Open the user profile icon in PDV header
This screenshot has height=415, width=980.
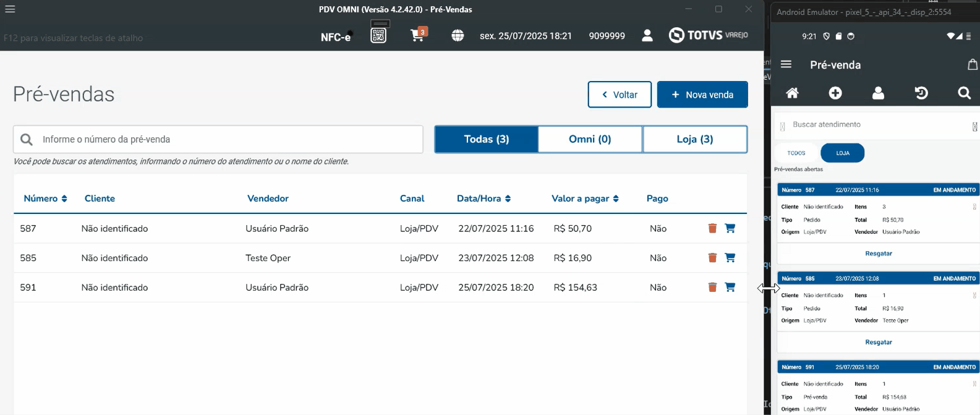[647, 36]
